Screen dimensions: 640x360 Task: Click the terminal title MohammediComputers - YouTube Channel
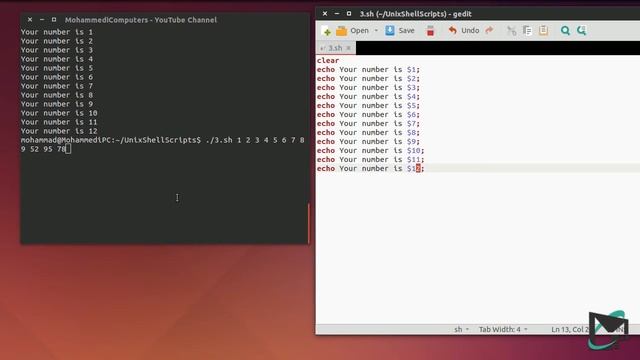[x=141, y=20]
